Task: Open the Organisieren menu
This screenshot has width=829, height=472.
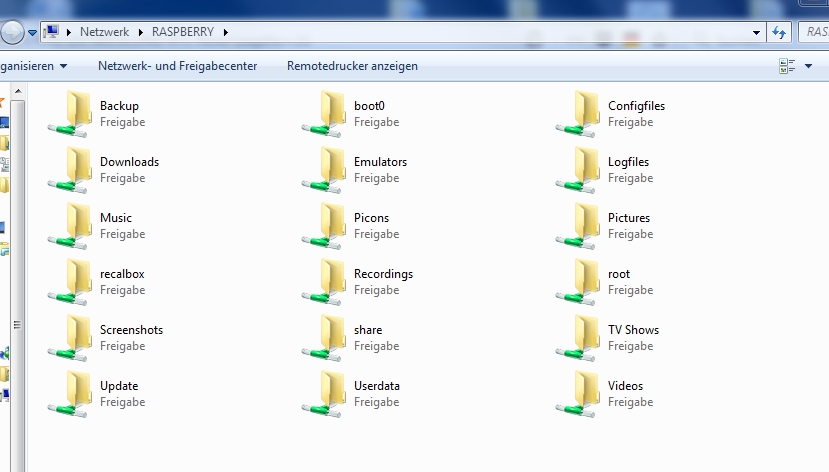Action: pos(33,66)
